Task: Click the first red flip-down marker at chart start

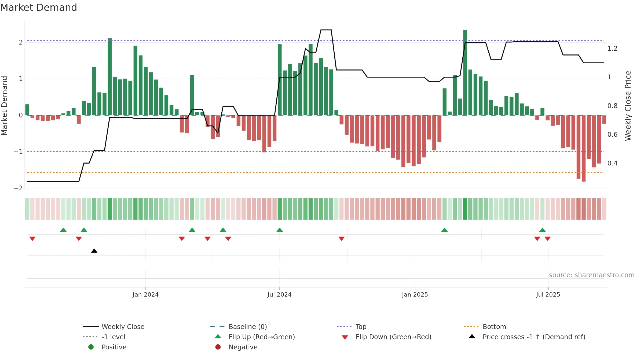Action: pos(32,239)
